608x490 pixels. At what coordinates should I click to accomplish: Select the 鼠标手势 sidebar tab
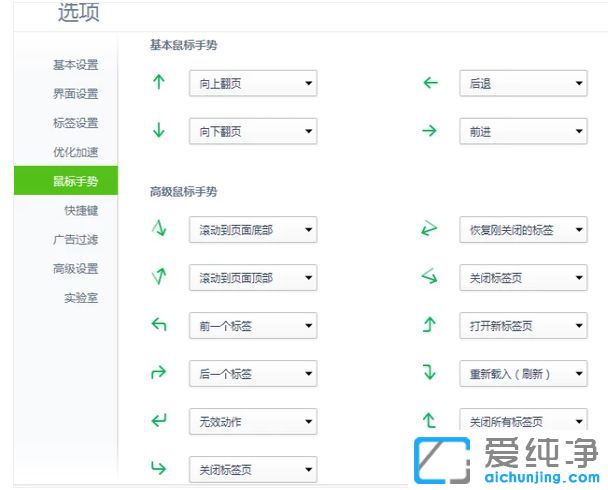(75, 181)
